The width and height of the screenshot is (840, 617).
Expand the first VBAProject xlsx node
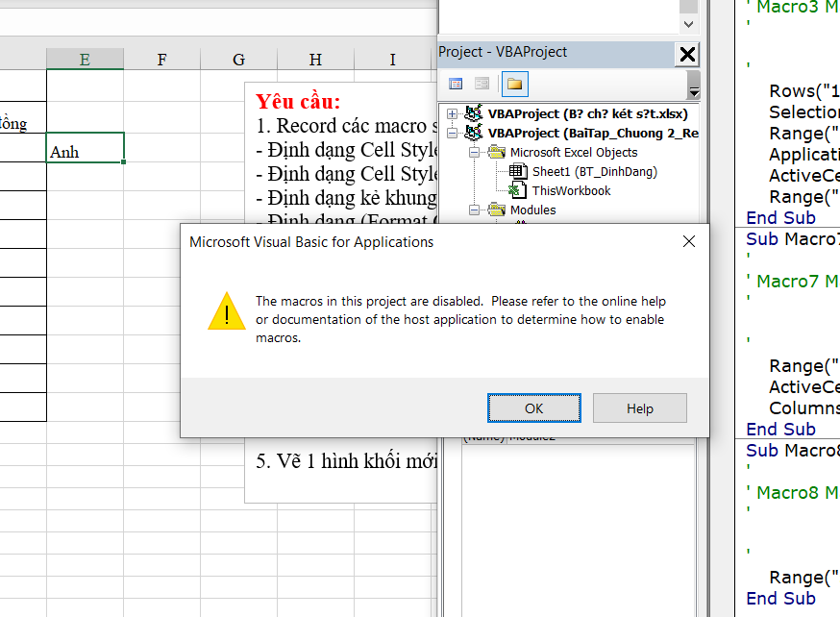[x=452, y=113]
